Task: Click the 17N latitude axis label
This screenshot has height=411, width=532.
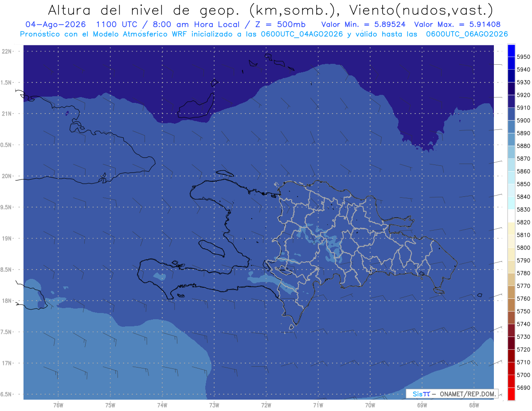Action: coord(7,363)
